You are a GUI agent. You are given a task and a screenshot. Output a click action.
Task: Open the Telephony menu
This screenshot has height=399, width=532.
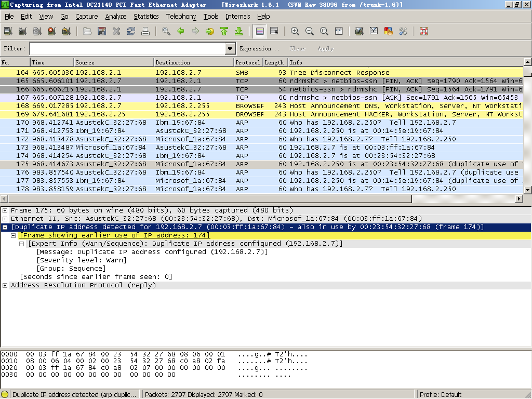tap(181, 16)
